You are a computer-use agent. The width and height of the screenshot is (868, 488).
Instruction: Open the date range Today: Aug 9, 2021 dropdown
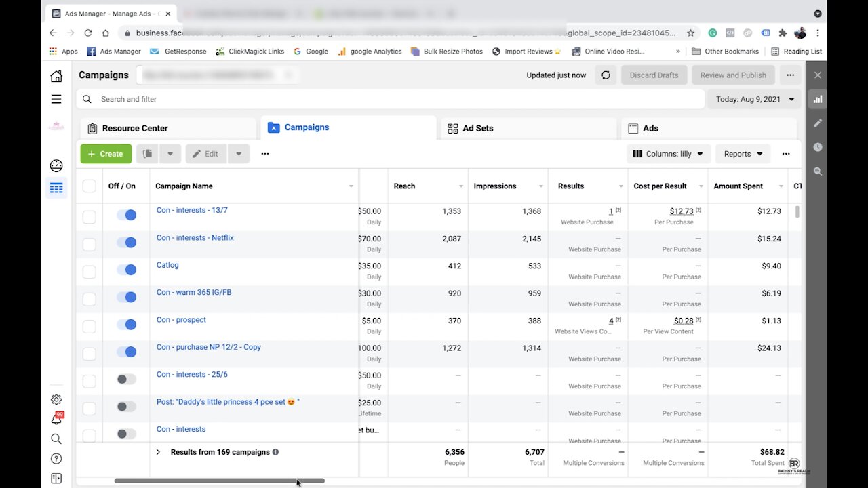(x=754, y=99)
